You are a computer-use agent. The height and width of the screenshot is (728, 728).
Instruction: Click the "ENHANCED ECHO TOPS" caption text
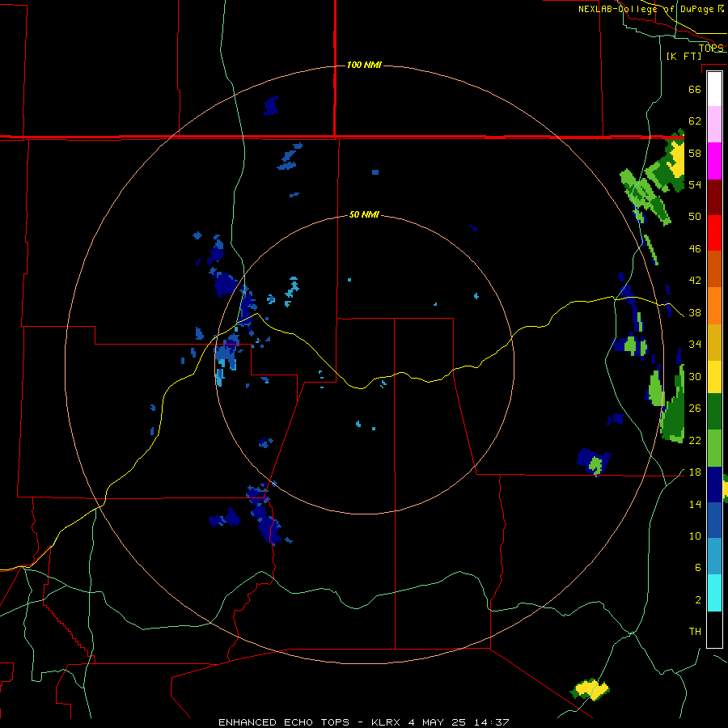(x=284, y=722)
